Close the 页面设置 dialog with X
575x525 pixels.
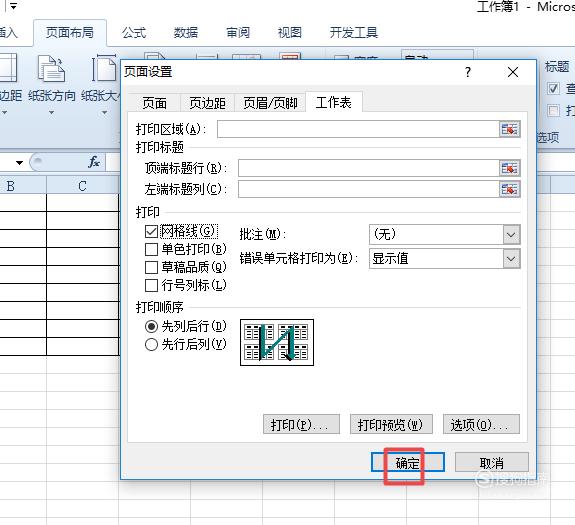(513, 72)
